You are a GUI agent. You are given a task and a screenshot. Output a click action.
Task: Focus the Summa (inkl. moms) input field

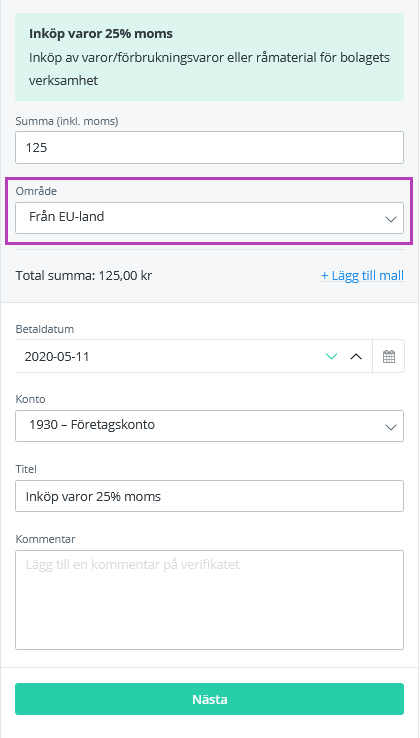210,147
